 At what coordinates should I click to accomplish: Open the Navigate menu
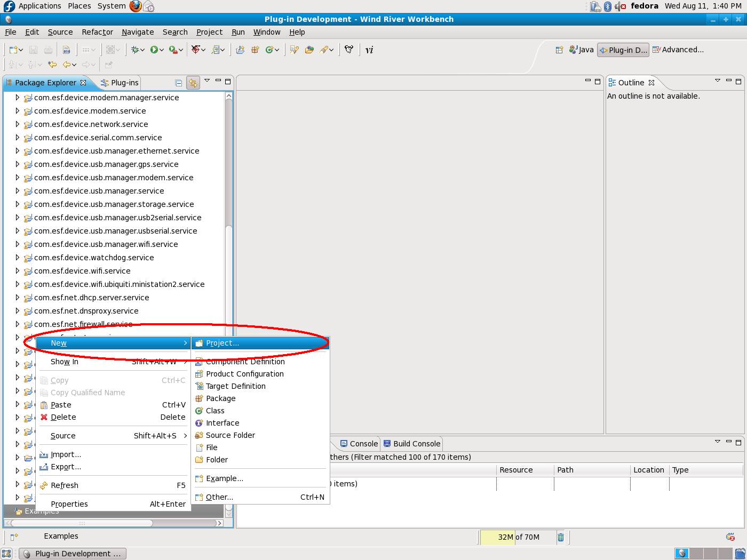click(138, 32)
